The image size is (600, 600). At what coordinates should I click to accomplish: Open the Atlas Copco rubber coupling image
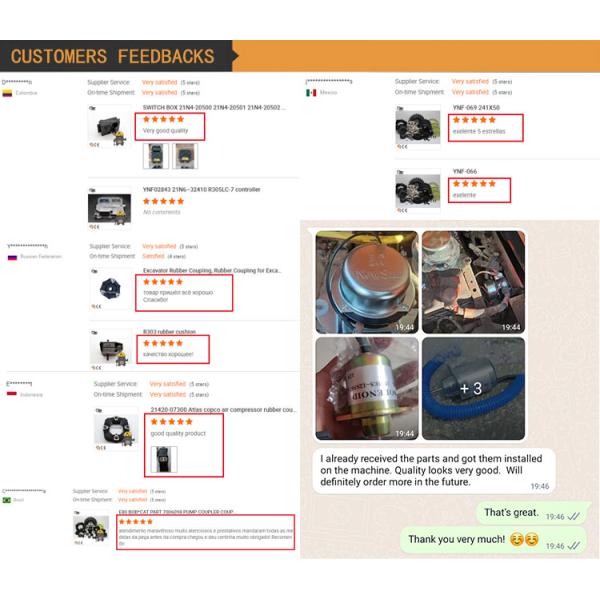click(x=116, y=429)
